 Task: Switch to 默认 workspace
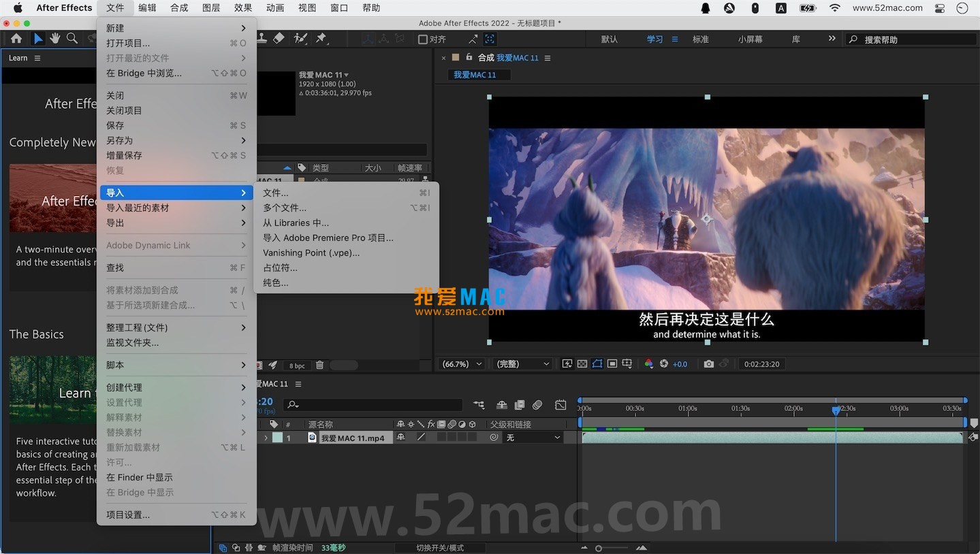point(610,39)
